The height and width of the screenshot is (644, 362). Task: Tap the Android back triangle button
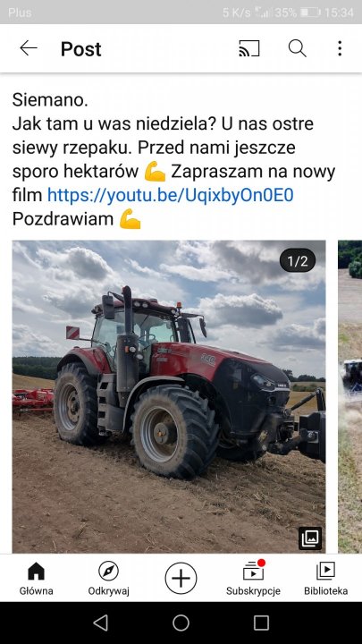coord(100,623)
